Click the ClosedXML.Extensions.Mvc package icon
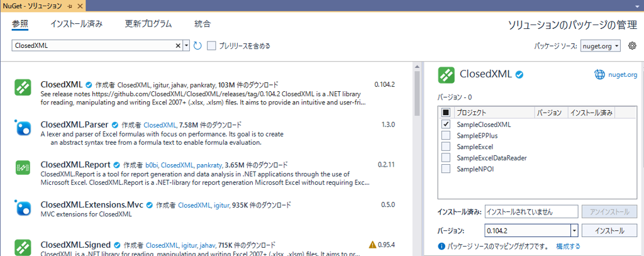The height and width of the screenshot is (256, 644). pyautogui.click(x=23, y=208)
